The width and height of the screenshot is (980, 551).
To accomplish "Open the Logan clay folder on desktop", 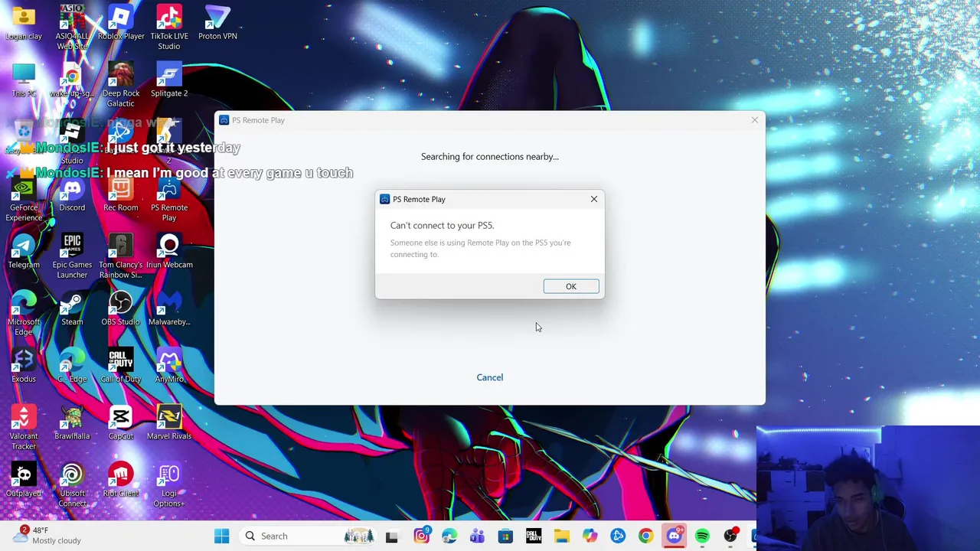I will point(24,23).
